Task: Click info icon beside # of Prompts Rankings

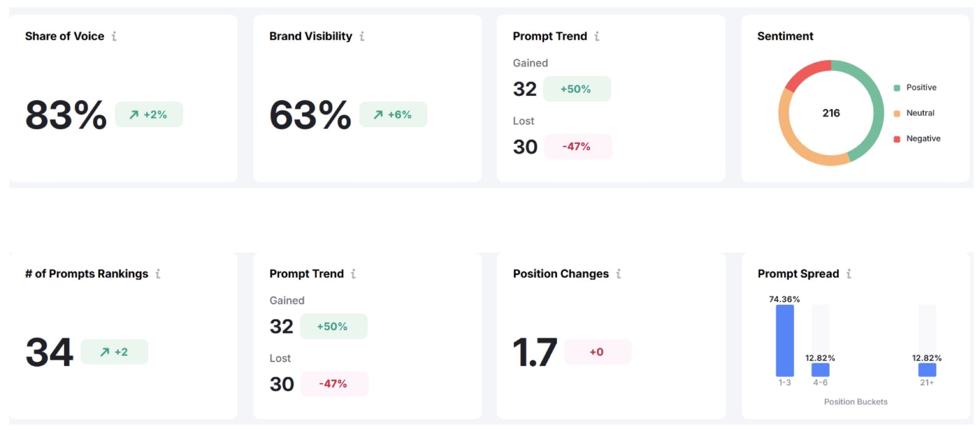Action: click(158, 274)
